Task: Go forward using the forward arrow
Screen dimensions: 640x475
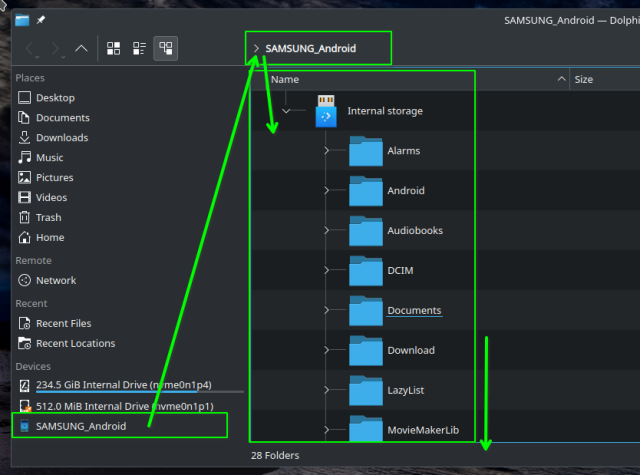Action: point(57,49)
